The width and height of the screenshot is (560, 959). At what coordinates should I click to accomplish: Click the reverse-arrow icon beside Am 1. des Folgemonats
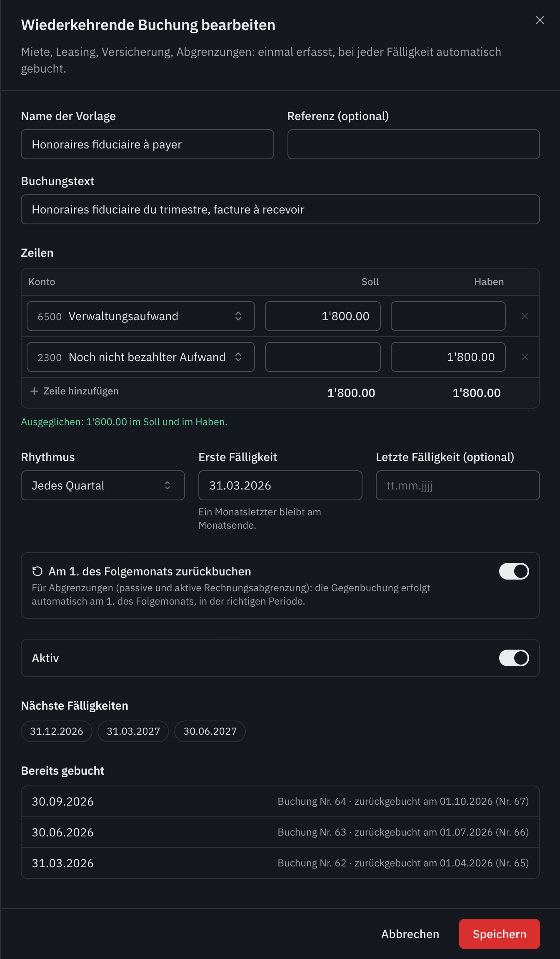(37, 571)
